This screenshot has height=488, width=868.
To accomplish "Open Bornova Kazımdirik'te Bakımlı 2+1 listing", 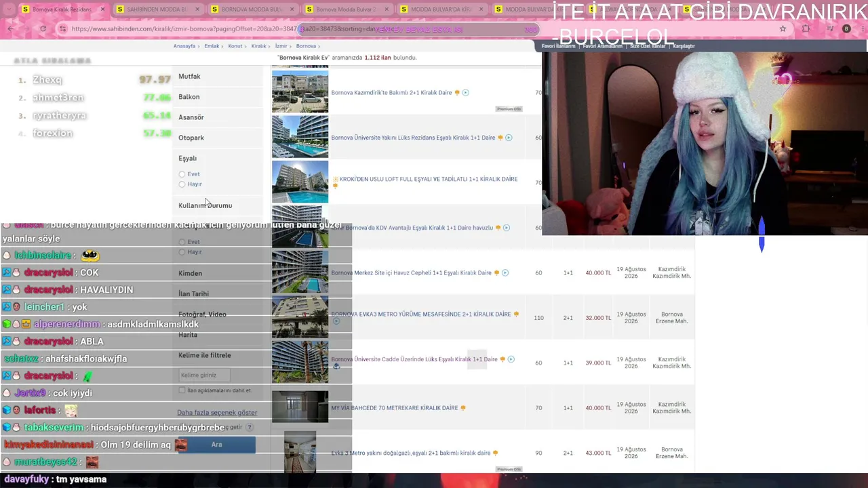I will (391, 93).
